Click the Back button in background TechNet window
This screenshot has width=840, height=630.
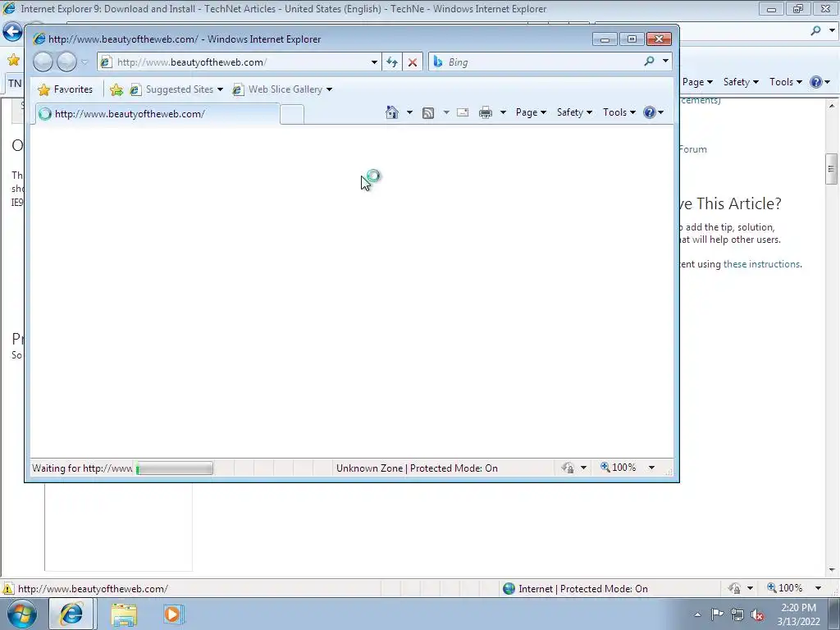pyautogui.click(x=12, y=32)
